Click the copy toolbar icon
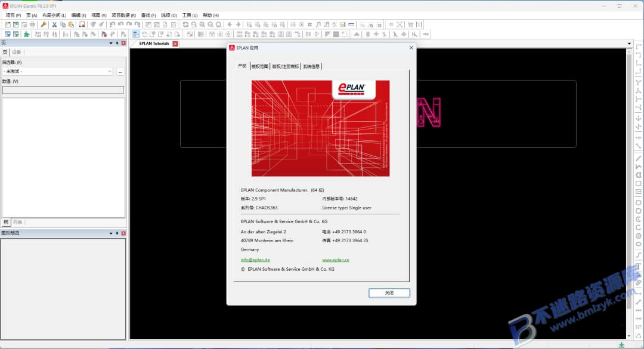The width and height of the screenshot is (644, 349). [63, 24]
